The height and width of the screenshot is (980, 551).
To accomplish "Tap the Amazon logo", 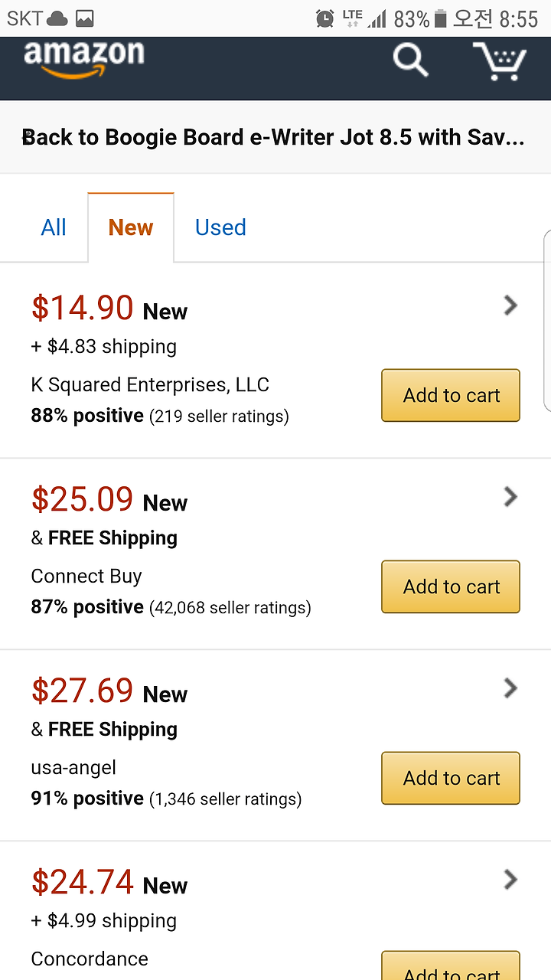I will (83, 59).
